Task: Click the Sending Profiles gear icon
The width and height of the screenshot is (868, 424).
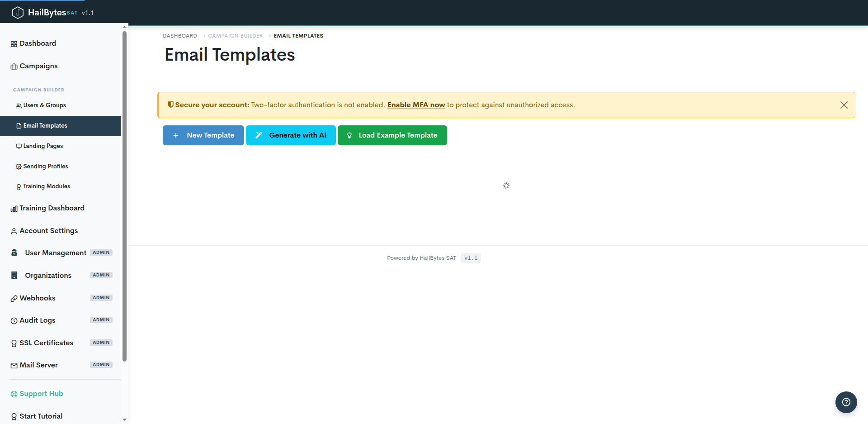Action: (19, 167)
